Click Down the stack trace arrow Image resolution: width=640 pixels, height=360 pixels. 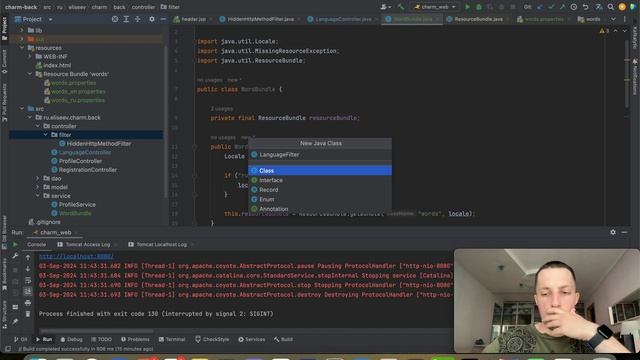(28, 269)
